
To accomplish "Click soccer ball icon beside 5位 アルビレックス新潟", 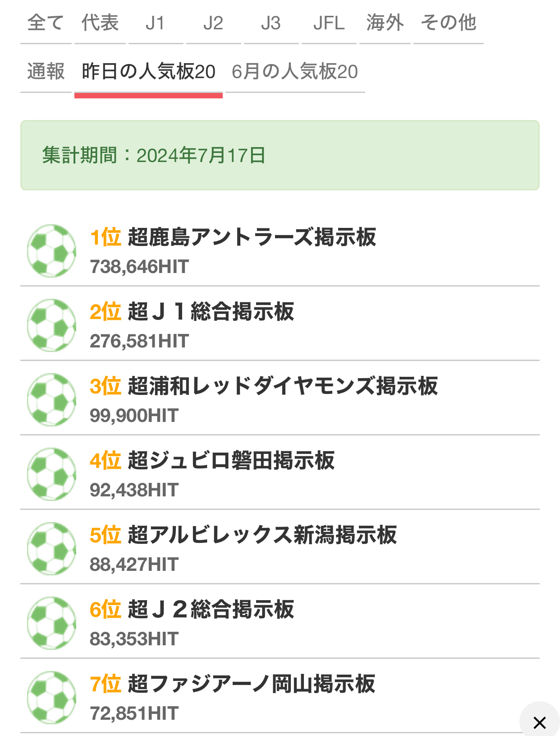I will tap(51, 549).
